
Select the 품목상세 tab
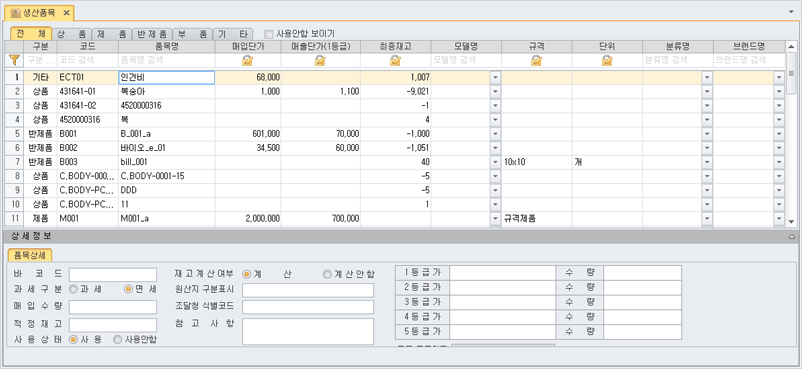pyautogui.click(x=30, y=255)
